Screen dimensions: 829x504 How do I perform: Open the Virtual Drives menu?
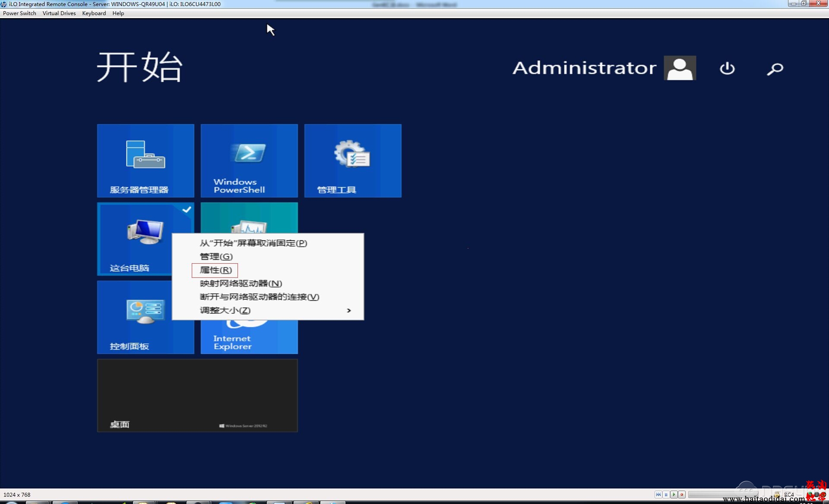pyautogui.click(x=59, y=13)
